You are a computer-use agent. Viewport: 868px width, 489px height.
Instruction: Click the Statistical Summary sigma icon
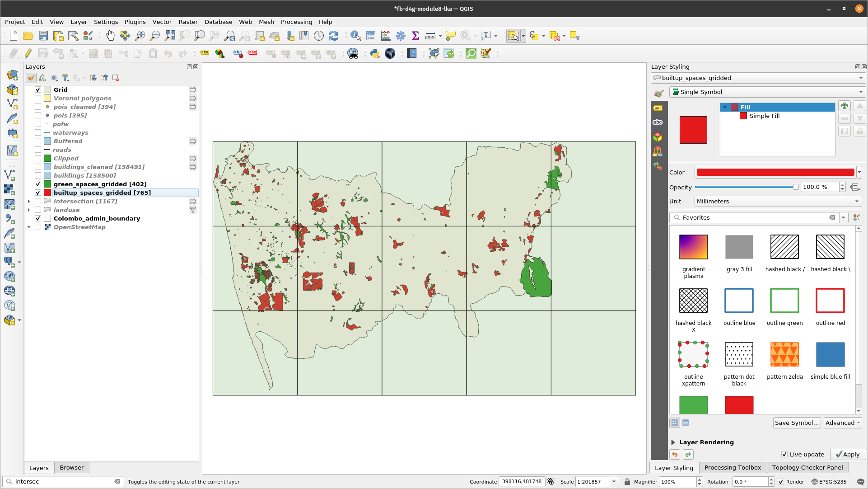tap(415, 36)
